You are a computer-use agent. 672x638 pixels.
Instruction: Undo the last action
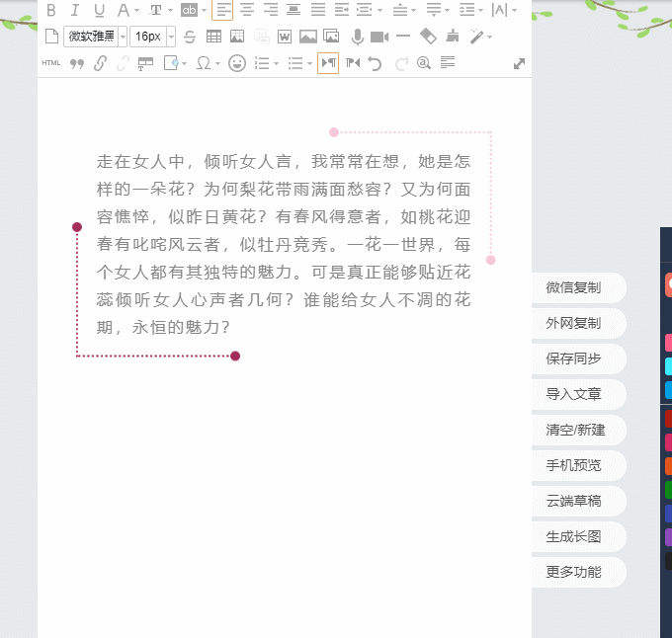pyautogui.click(x=375, y=64)
